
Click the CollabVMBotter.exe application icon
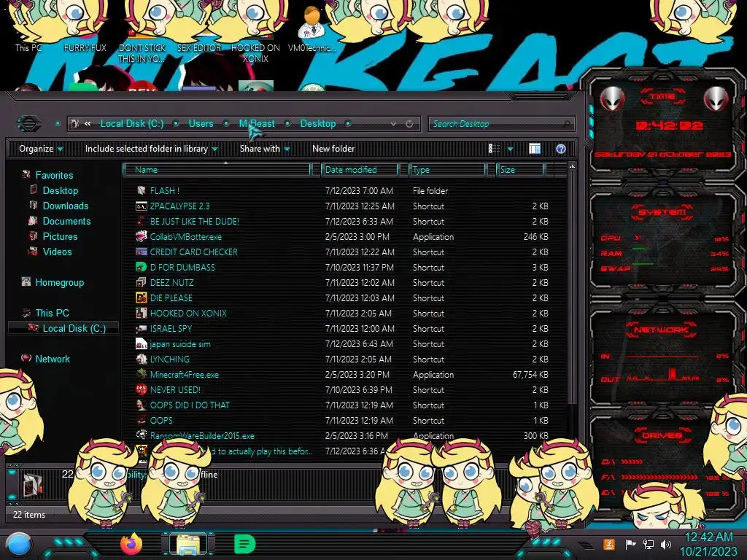point(141,237)
